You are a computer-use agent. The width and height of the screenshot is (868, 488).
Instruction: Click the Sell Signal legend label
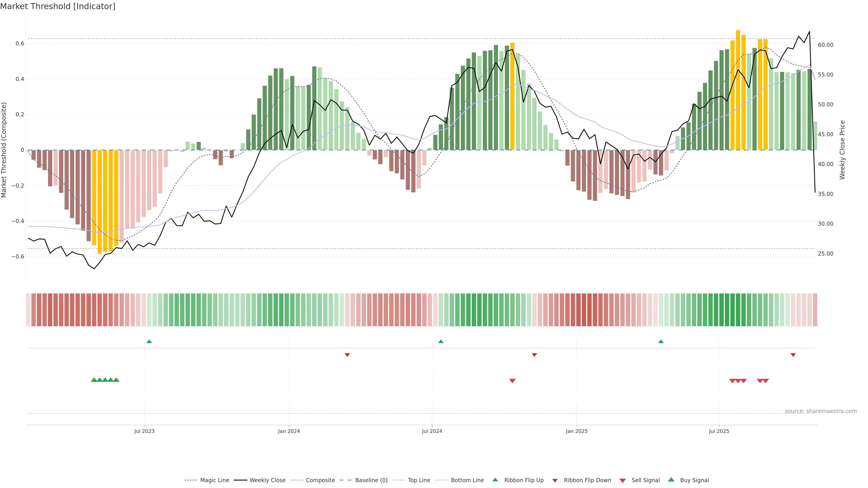(645, 480)
